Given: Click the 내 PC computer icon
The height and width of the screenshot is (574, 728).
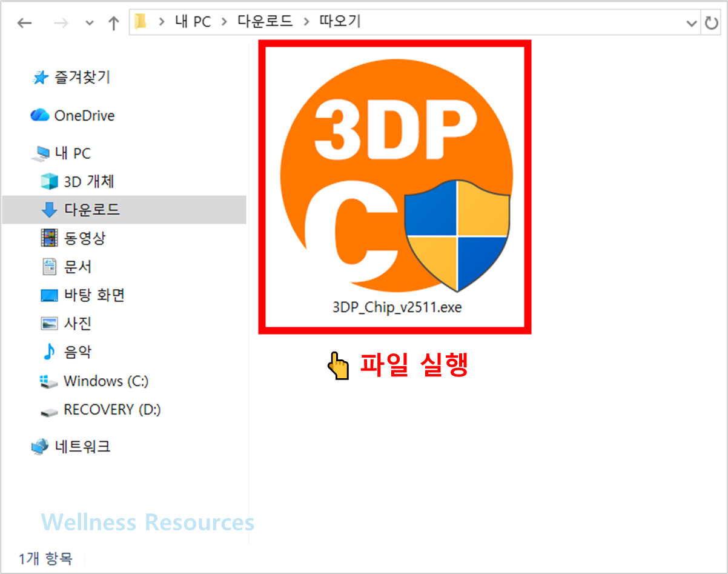Looking at the screenshot, I should coord(41,153).
